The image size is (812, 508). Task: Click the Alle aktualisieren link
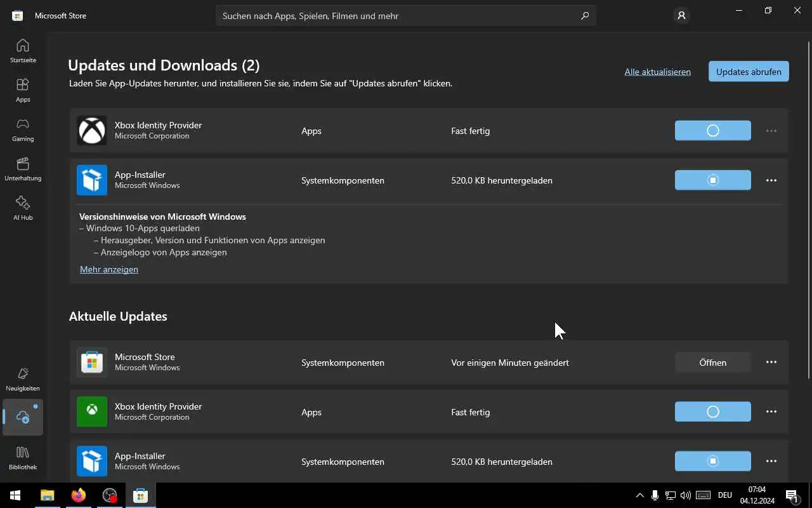click(x=657, y=72)
